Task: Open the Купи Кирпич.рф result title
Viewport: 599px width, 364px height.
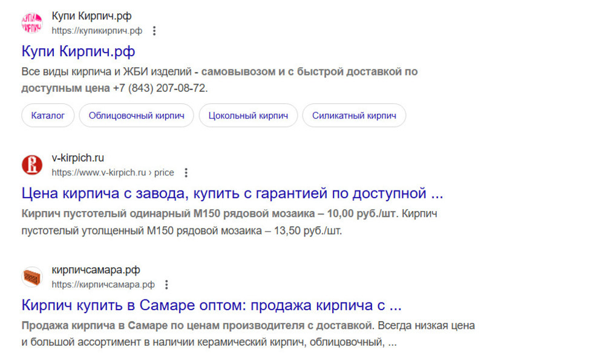Action: tap(78, 51)
